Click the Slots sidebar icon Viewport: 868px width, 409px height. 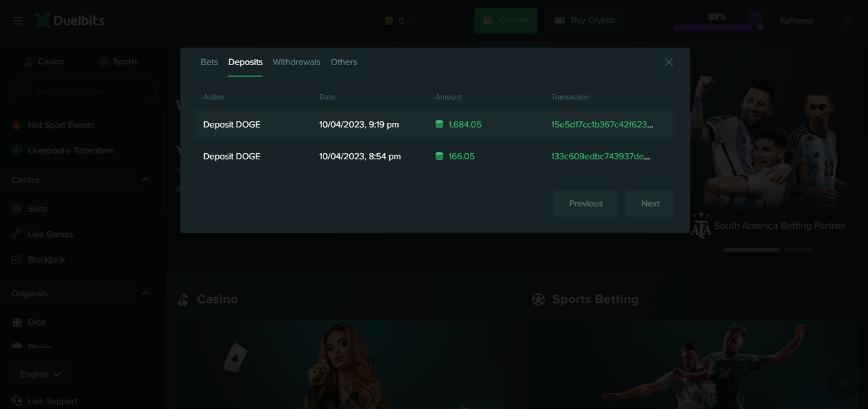coord(17,209)
